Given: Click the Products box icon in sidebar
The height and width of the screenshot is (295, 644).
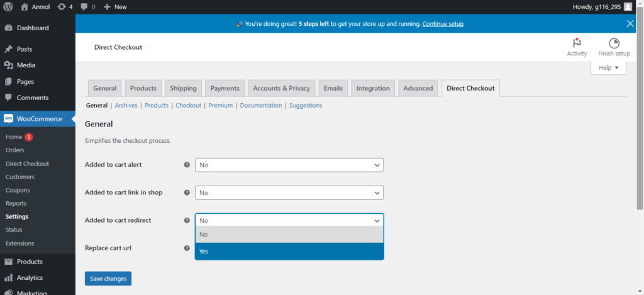Looking at the screenshot, I should pyautogui.click(x=8, y=262).
